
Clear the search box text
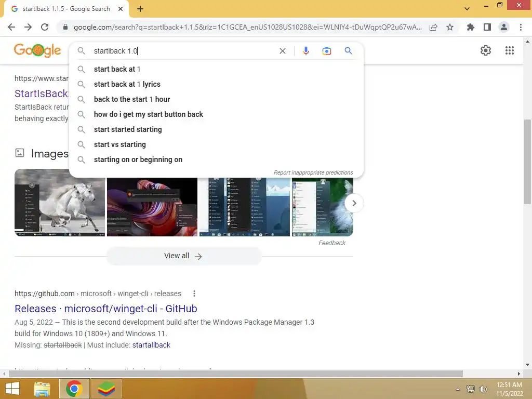click(282, 51)
